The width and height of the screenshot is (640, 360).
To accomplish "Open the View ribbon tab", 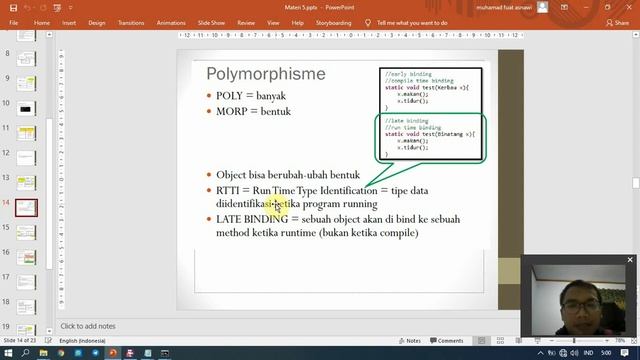I will coord(273,23).
